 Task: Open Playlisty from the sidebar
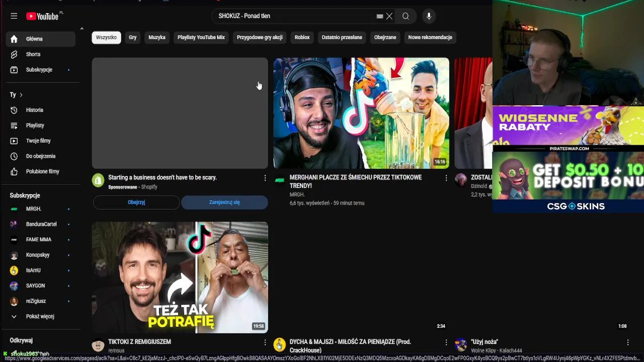pos(41,125)
